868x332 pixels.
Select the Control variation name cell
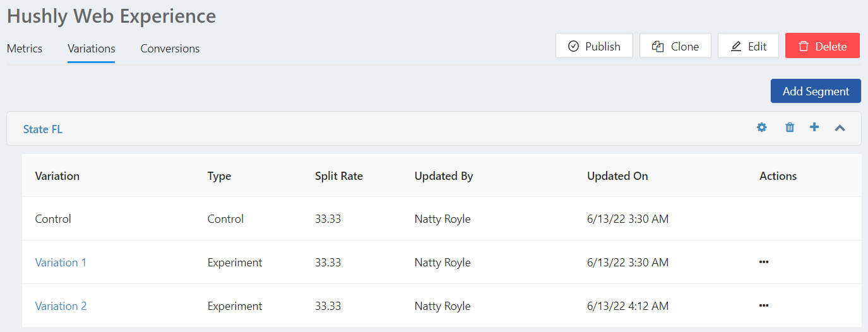pos(53,219)
